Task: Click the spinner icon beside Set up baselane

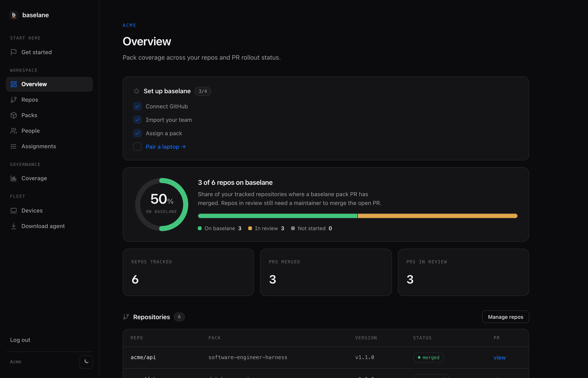Action: click(136, 91)
